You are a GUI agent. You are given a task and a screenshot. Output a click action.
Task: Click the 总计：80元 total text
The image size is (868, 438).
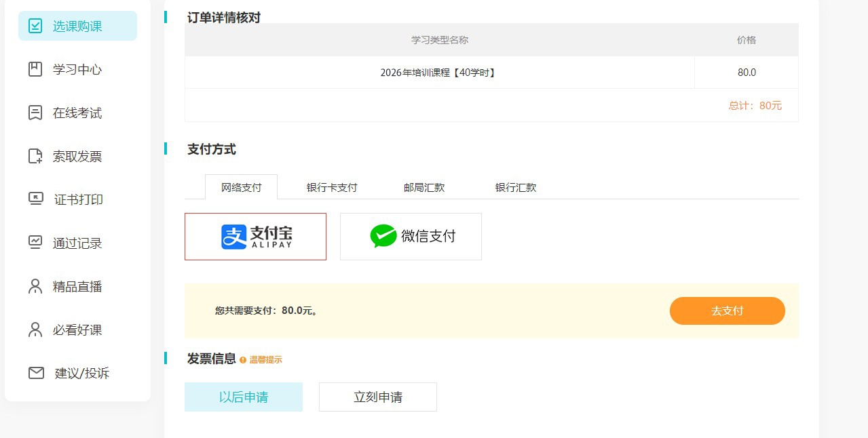click(755, 105)
